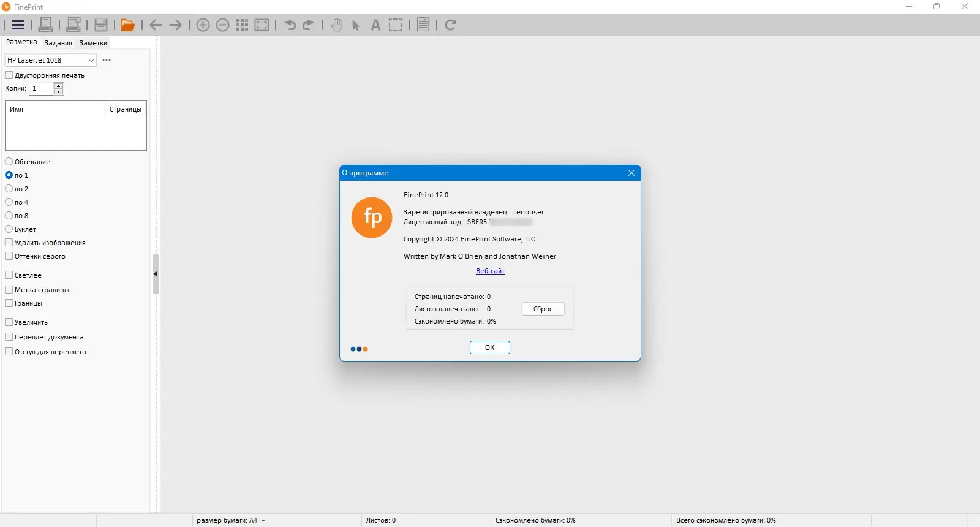Click the Zoom out minus icon

(x=223, y=25)
